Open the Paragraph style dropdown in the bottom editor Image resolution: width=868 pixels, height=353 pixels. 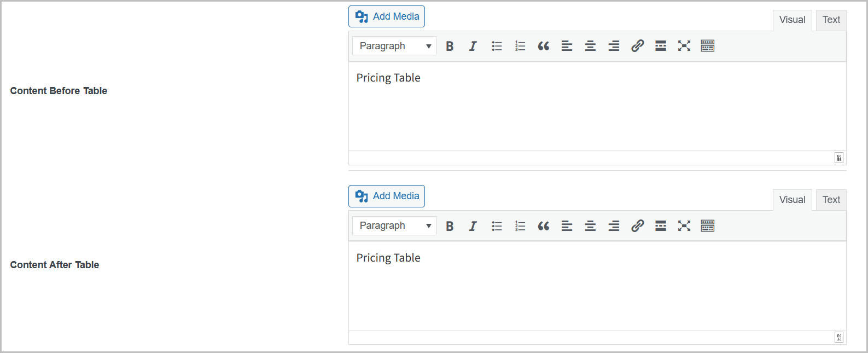coord(393,225)
